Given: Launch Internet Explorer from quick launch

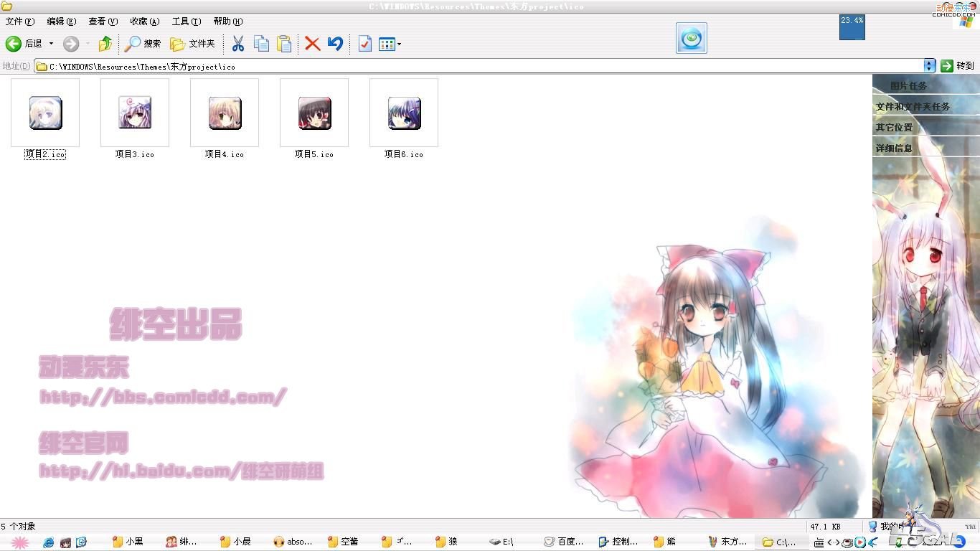Looking at the screenshot, I should (x=49, y=542).
